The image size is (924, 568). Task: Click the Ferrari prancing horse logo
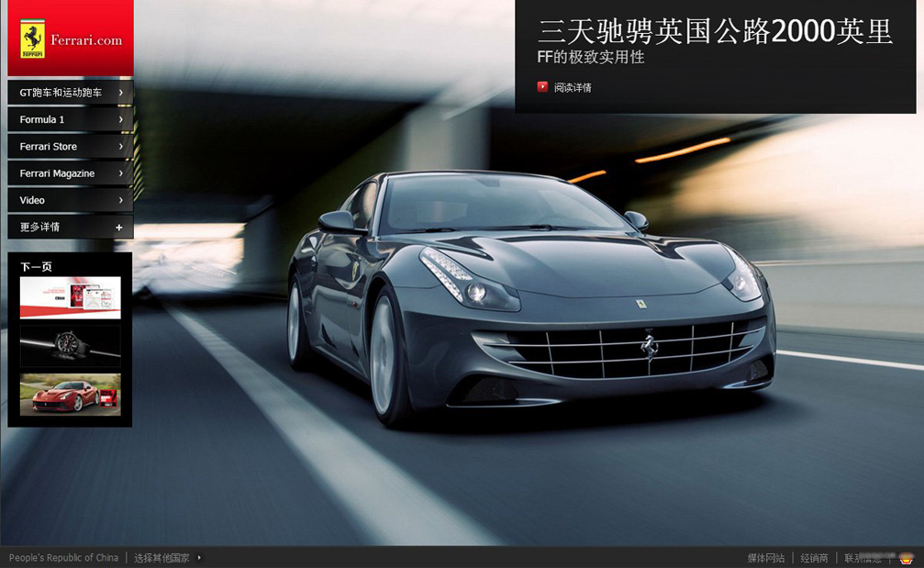[33, 39]
